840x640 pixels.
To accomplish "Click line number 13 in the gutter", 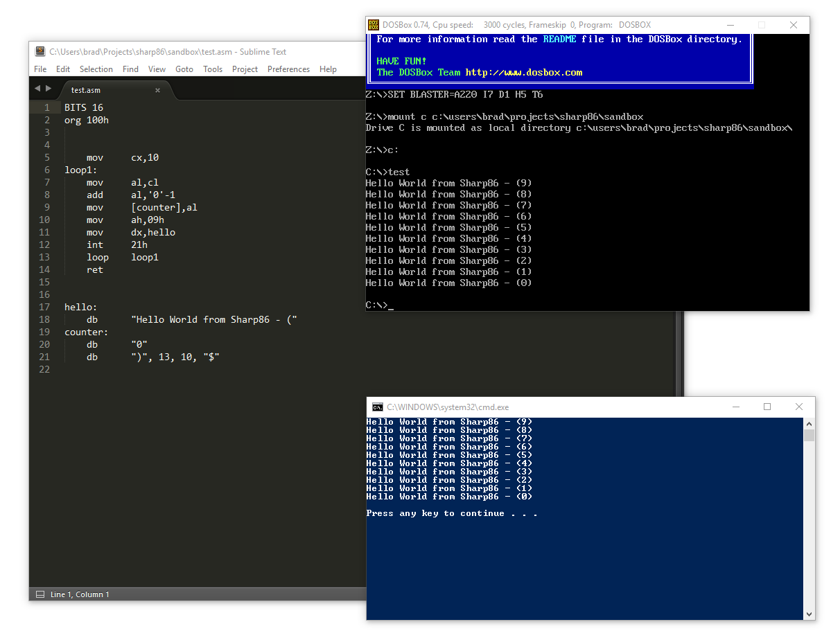I will pyautogui.click(x=45, y=257).
